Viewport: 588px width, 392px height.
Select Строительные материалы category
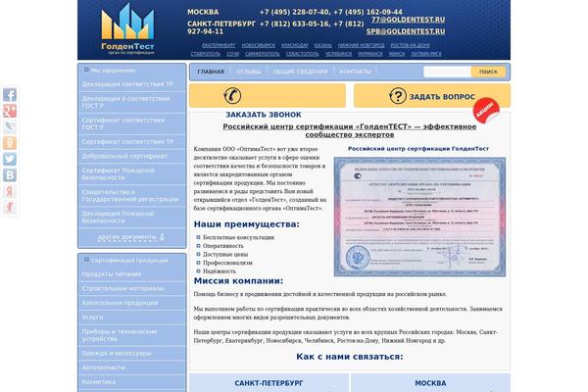click(x=131, y=288)
